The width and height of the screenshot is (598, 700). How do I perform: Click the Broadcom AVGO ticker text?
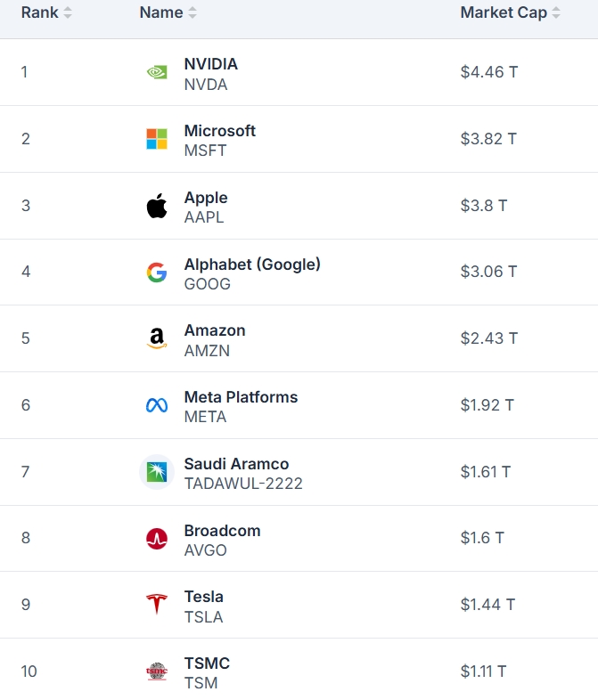point(205,550)
